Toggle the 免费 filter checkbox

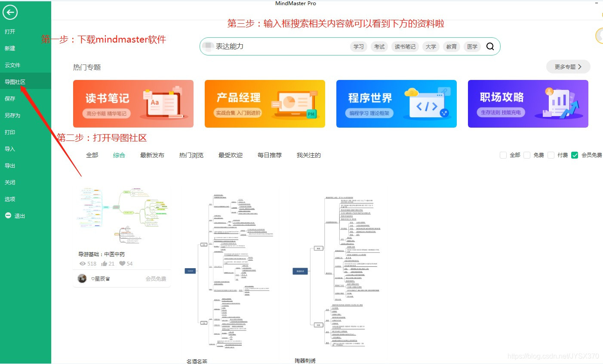tap(527, 155)
